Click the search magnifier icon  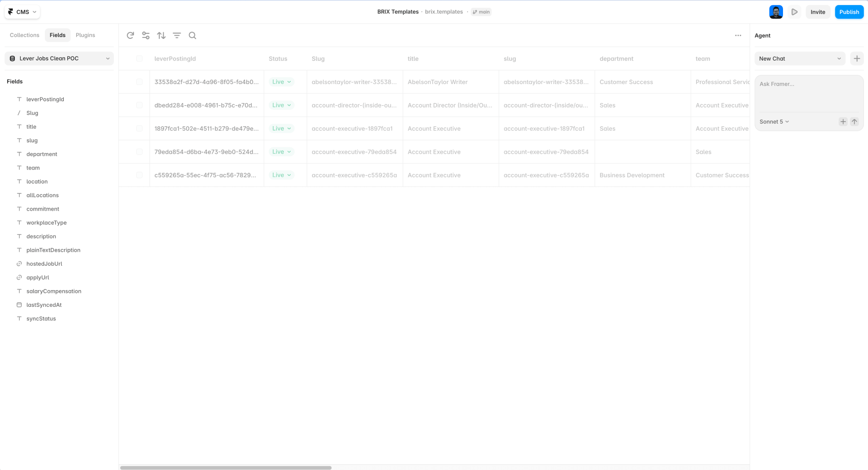tap(193, 35)
